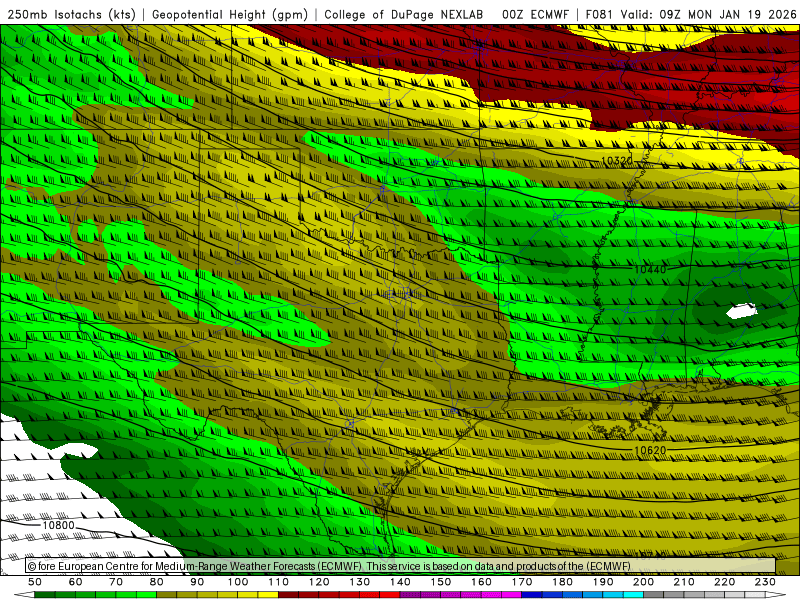Click the 90 label on the colorbar
The height and width of the screenshot is (600, 800).
tap(197, 582)
